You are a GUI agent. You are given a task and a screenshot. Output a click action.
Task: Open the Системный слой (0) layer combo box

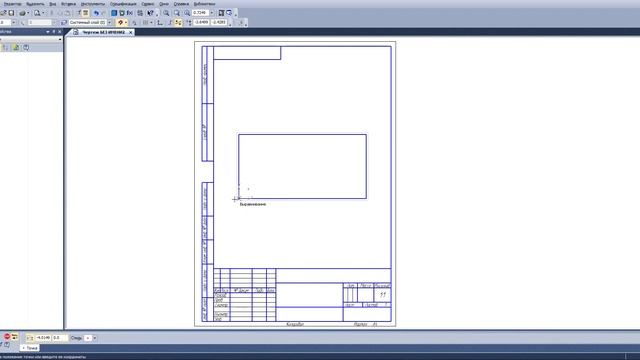87,22
